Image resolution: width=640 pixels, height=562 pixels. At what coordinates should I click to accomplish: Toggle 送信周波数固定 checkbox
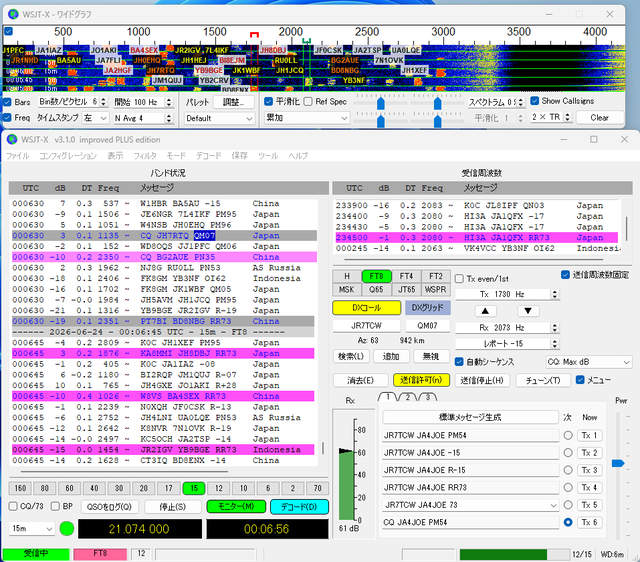565,275
